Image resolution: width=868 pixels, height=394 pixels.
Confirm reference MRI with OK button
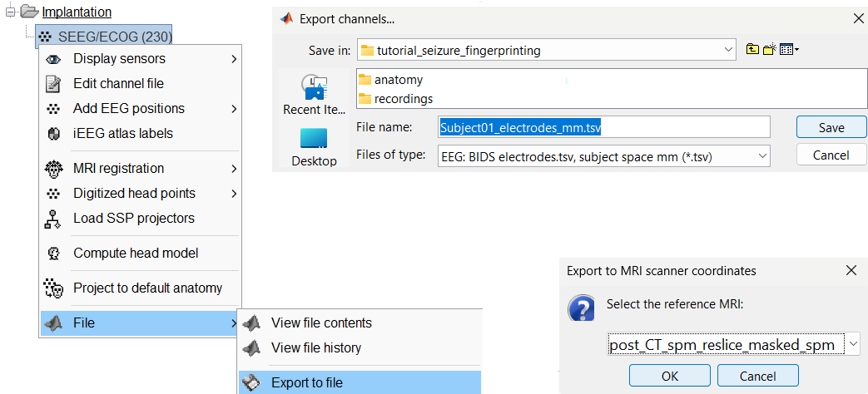669,376
